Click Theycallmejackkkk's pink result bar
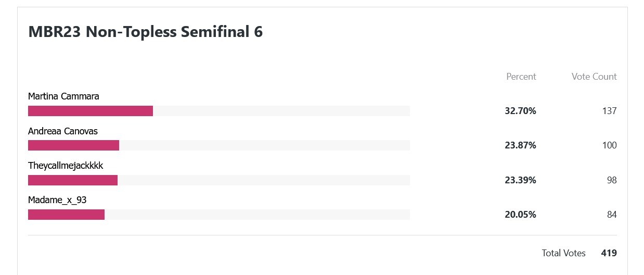 point(73,180)
